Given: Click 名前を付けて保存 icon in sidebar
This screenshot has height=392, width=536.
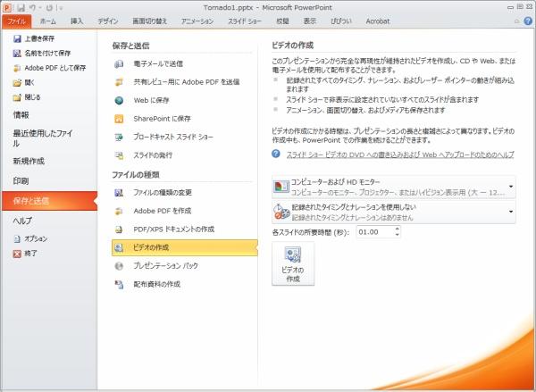Looking at the screenshot, I should (17, 54).
